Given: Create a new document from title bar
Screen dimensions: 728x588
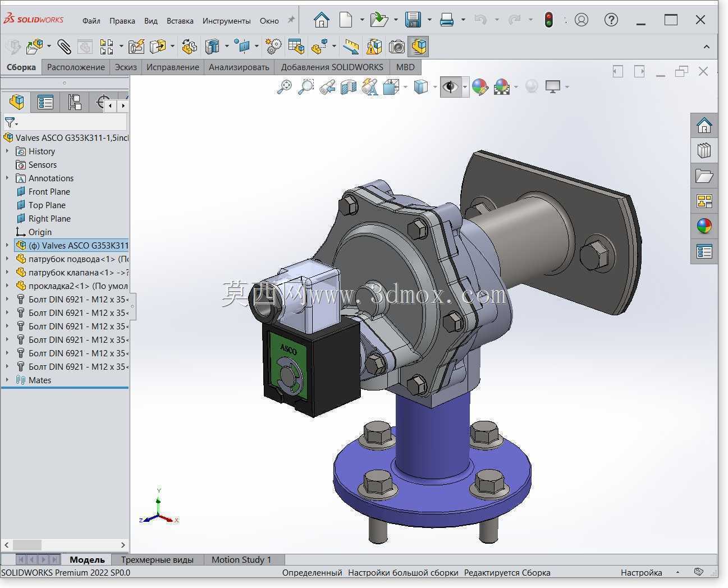Looking at the screenshot, I should click(x=346, y=20).
